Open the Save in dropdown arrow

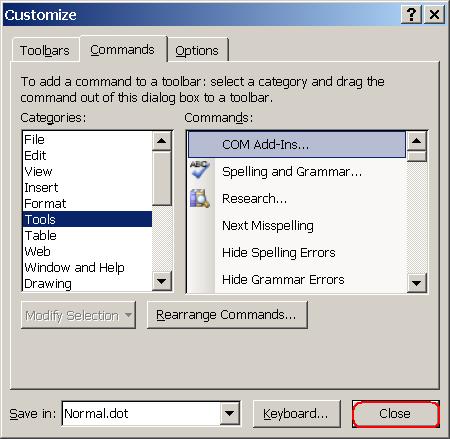point(229,413)
